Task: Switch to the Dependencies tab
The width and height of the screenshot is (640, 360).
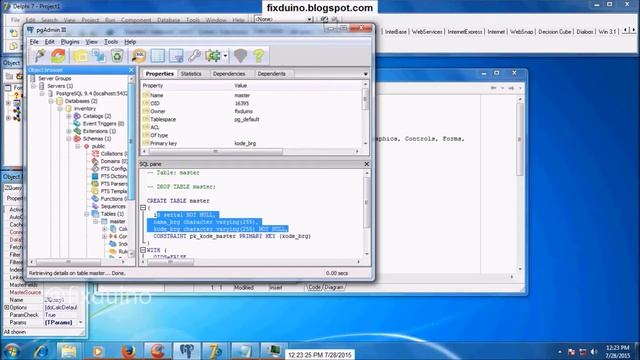Action: click(229, 74)
